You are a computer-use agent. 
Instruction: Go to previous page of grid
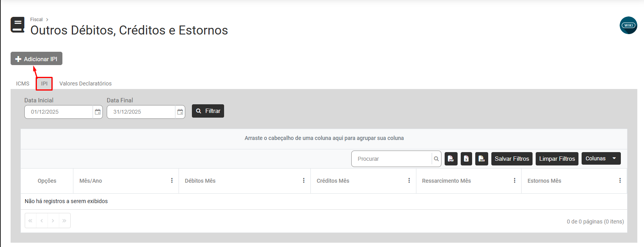coord(42,221)
